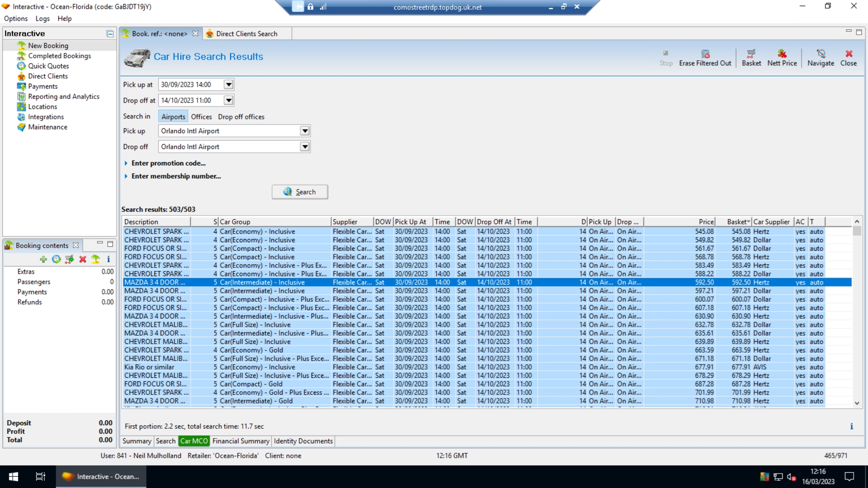Switch to Financial Summary tab
The image size is (868, 488).
point(241,441)
